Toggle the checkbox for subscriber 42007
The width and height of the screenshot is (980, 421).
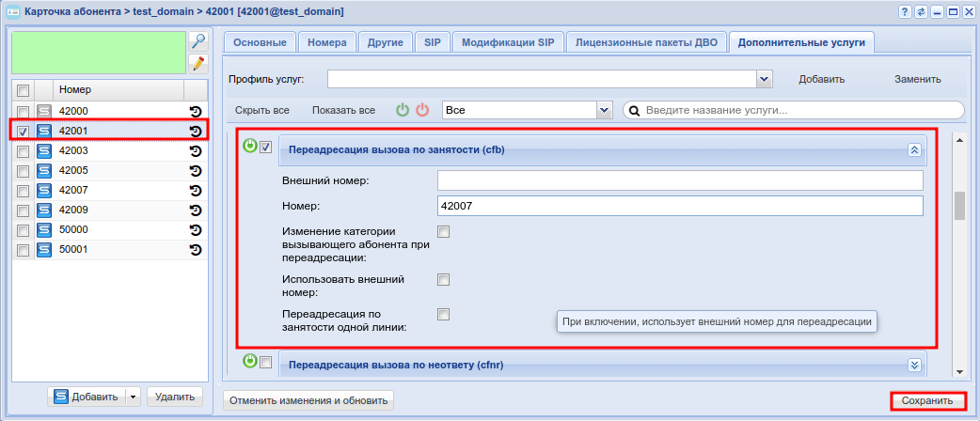pyautogui.click(x=24, y=190)
